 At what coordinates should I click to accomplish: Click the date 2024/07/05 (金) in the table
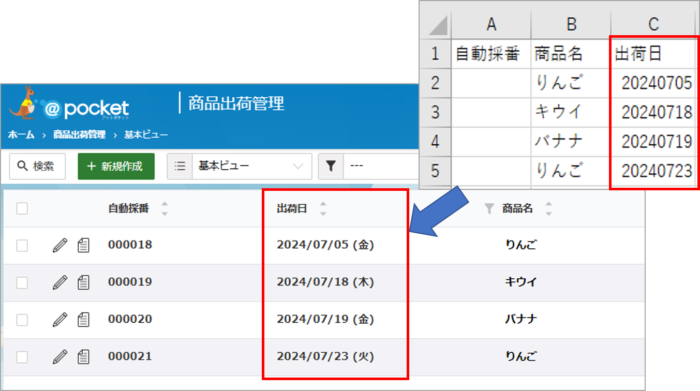[x=325, y=245]
